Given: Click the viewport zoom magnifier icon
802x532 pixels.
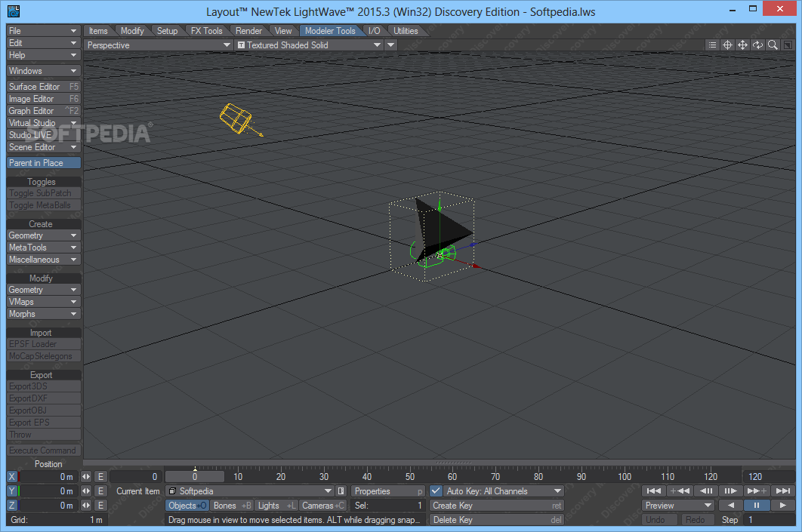Looking at the screenshot, I should 773,45.
